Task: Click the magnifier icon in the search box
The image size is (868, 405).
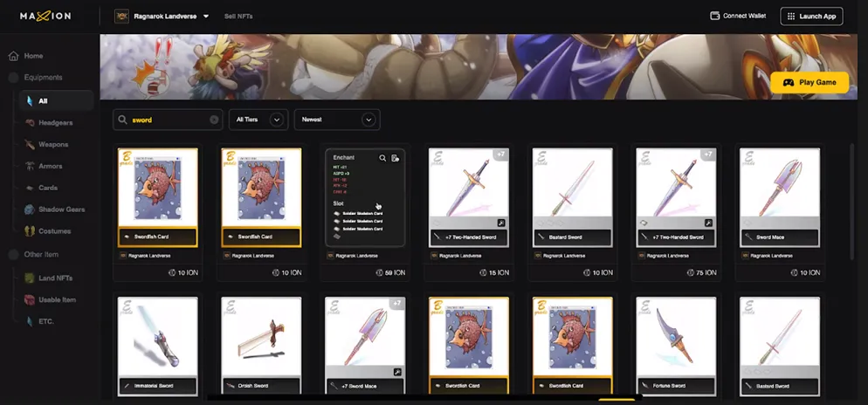Action: [122, 120]
